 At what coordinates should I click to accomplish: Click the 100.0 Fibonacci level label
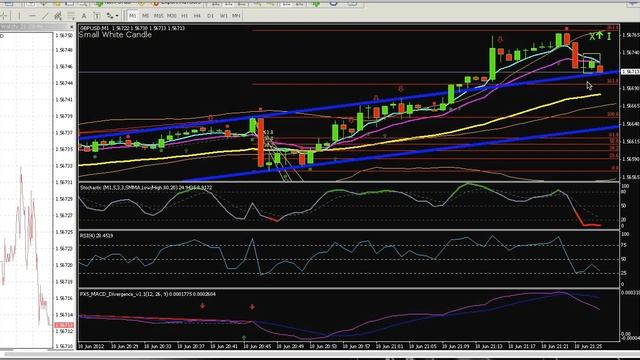[612, 114]
